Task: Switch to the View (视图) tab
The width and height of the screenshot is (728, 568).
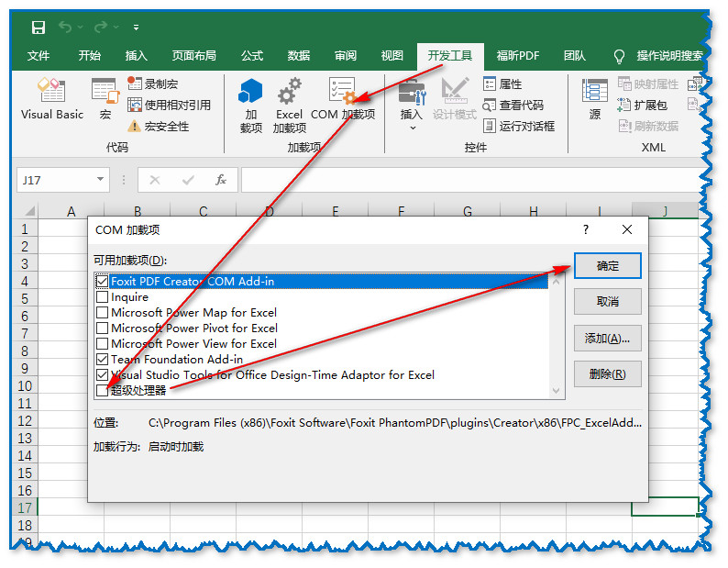Action: [x=392, y=56]
